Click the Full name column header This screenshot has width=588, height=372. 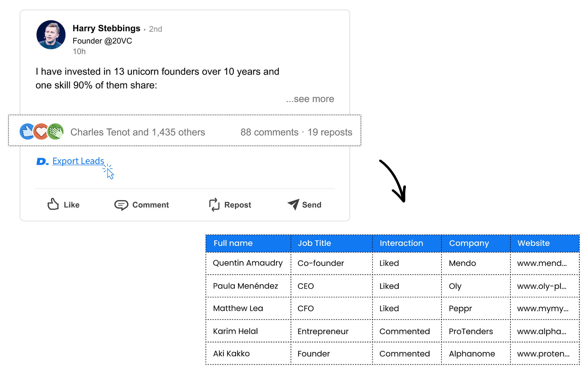click(233, 243)
